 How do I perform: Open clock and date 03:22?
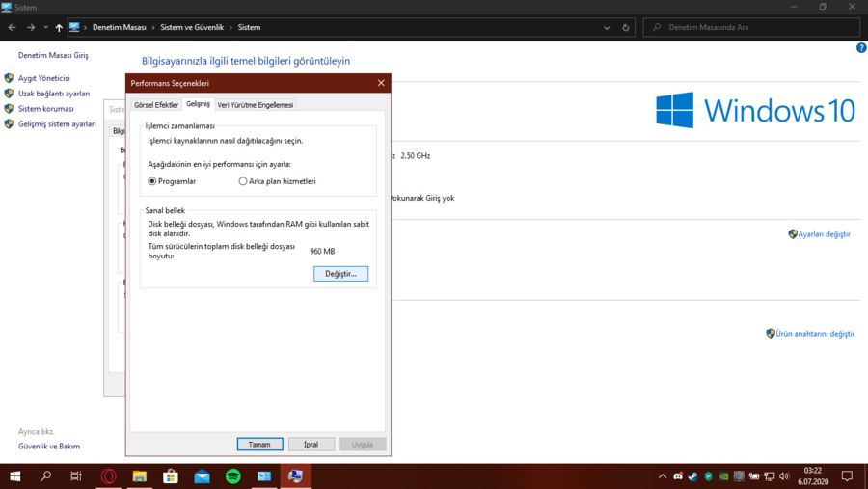813,476
